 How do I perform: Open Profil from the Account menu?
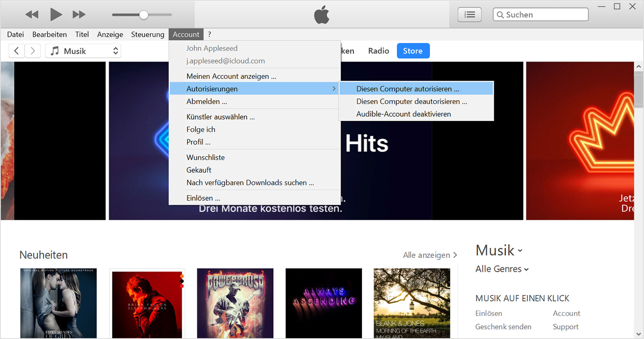pyautogui.click(x=255, y=142)
